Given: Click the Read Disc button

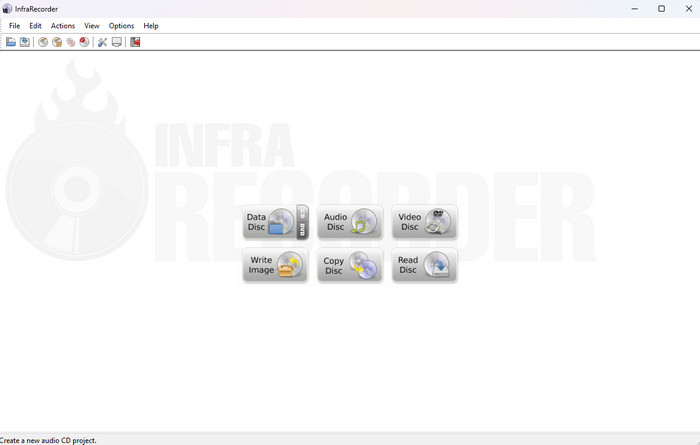Looking at the screenshot, I should (x=425, y=265).
